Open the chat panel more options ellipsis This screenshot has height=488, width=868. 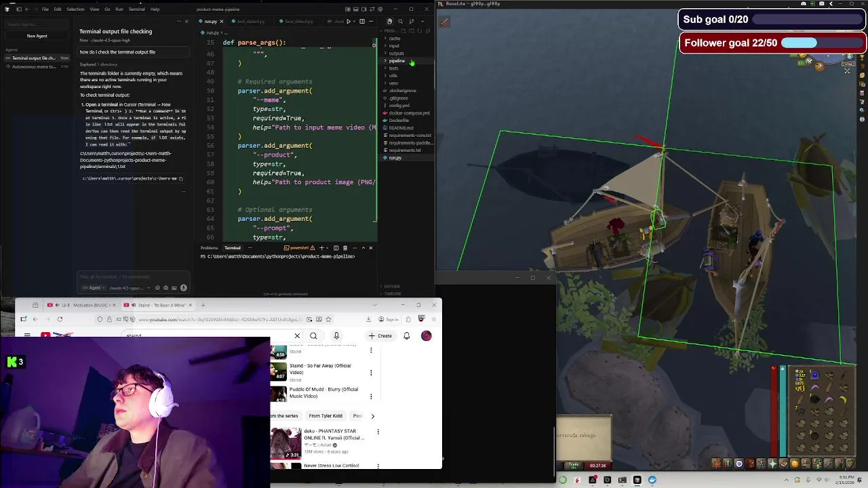[178, 22]
